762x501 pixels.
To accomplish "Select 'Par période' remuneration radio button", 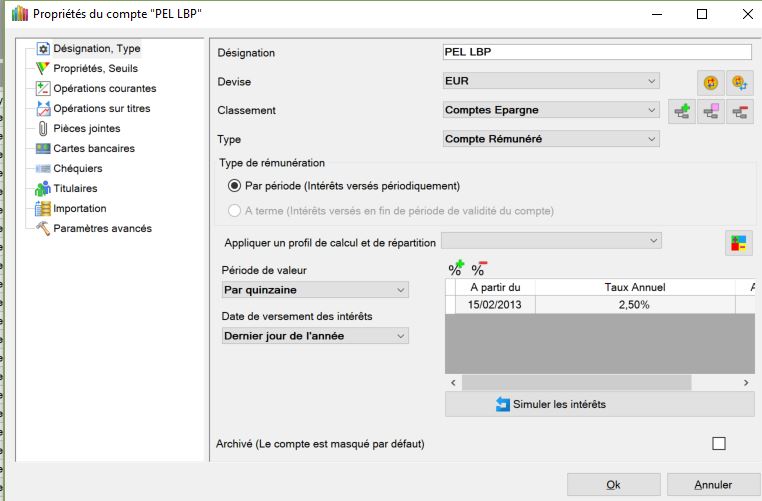I will click(235, 185).
